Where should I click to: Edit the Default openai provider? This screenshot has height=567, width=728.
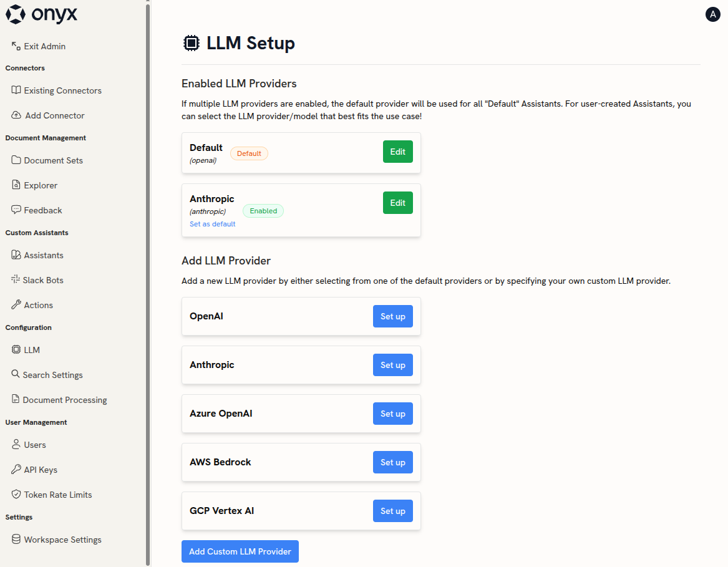click(397, 152)
